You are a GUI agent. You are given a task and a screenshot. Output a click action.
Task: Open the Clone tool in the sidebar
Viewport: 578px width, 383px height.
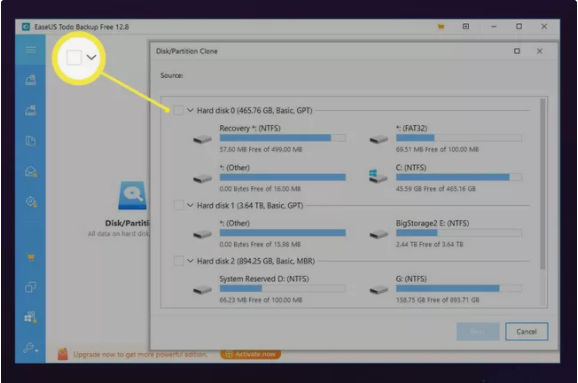click(31, 287)
